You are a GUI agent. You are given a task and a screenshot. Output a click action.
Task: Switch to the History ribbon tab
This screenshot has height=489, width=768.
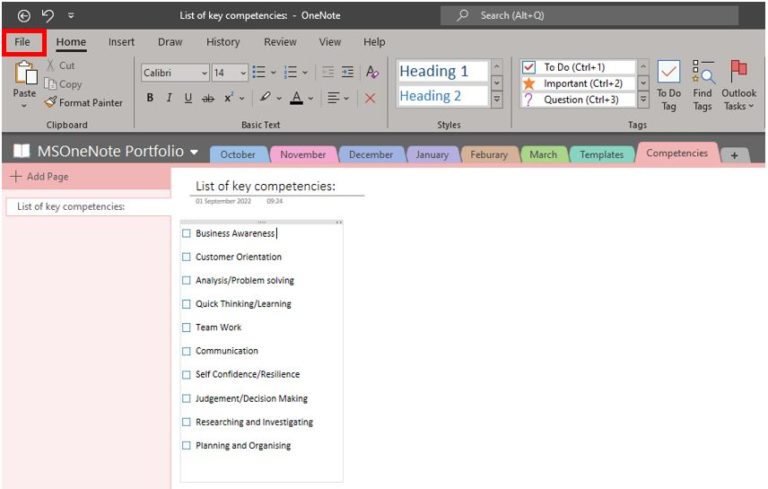point(223,42)
